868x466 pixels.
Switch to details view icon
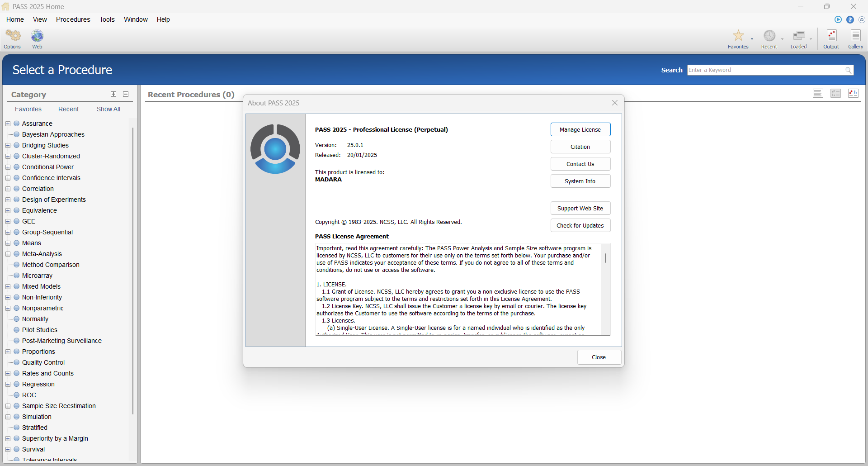[835, 93]
